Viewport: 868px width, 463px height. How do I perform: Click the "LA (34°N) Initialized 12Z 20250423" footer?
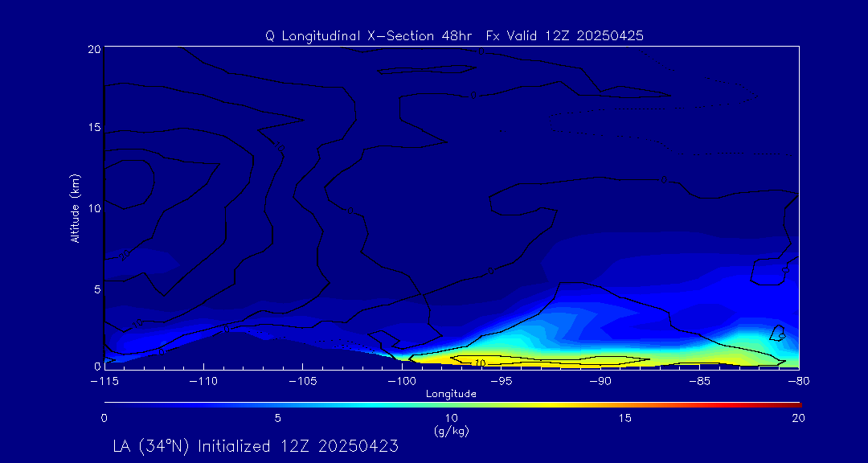pyautogui.click(x=256, y=446)
